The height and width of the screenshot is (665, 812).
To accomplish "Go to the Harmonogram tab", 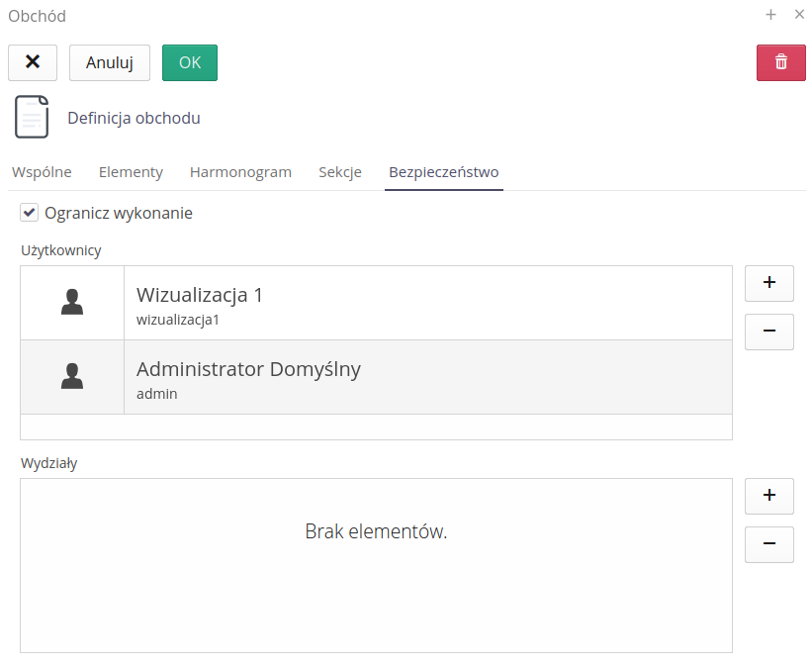I will (x=240, y=172).
